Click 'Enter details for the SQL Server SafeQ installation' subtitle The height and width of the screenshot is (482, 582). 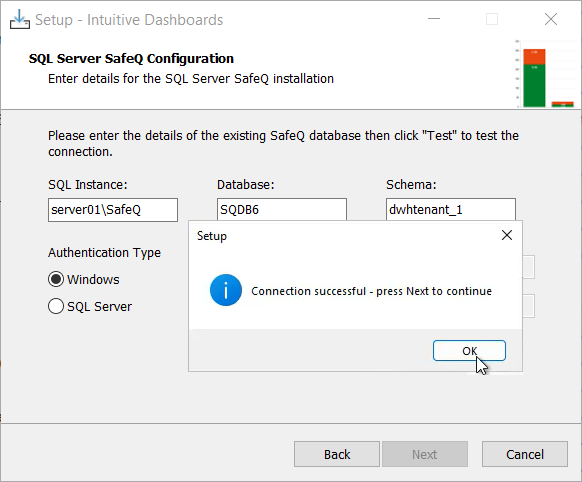191,79
